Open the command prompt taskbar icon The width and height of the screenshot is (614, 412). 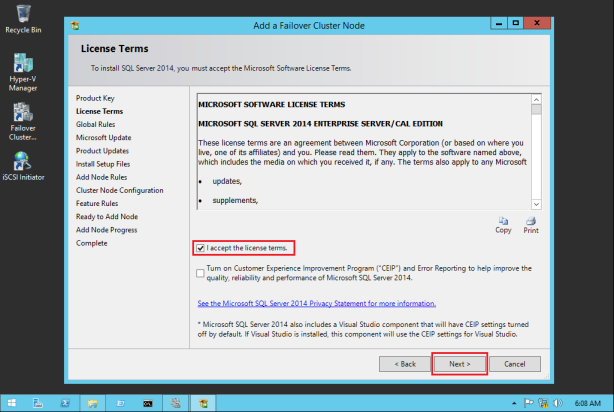[148, 403]
